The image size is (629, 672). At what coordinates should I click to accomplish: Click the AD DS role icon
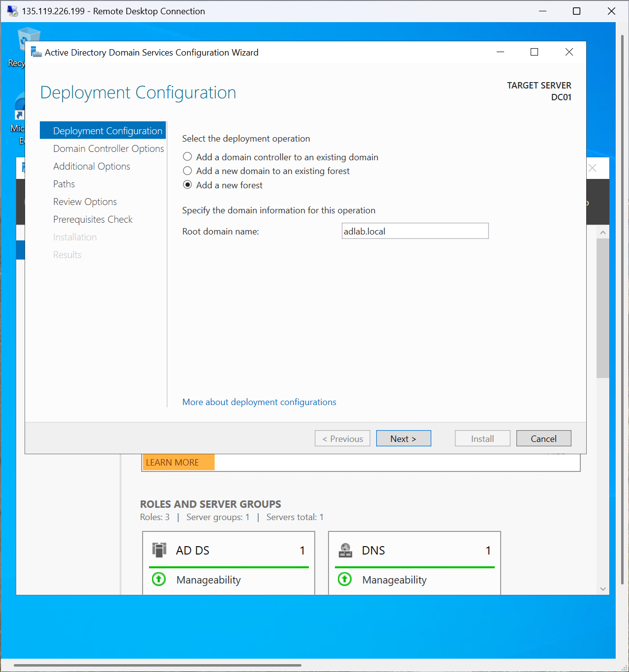click(x=159, y=550)
